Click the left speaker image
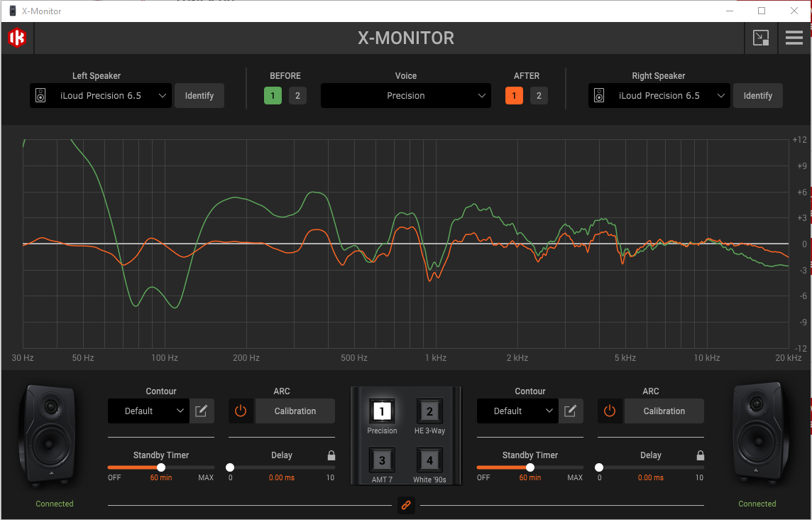This screenshot has height=520, width=812. (49, 435)
